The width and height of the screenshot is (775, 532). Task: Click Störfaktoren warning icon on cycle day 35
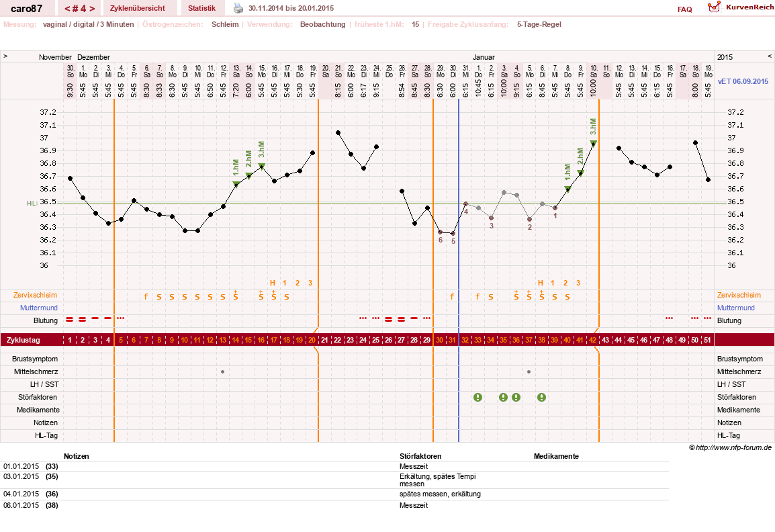point(503,397)
